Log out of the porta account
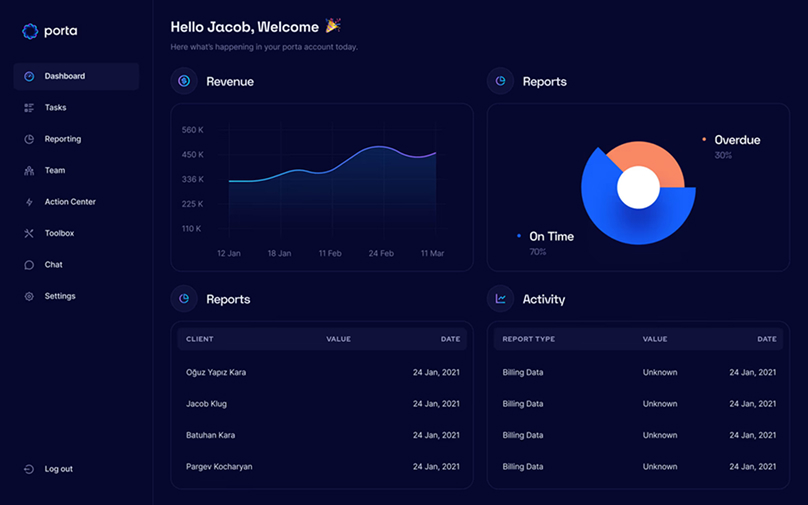 pos(58,469)
